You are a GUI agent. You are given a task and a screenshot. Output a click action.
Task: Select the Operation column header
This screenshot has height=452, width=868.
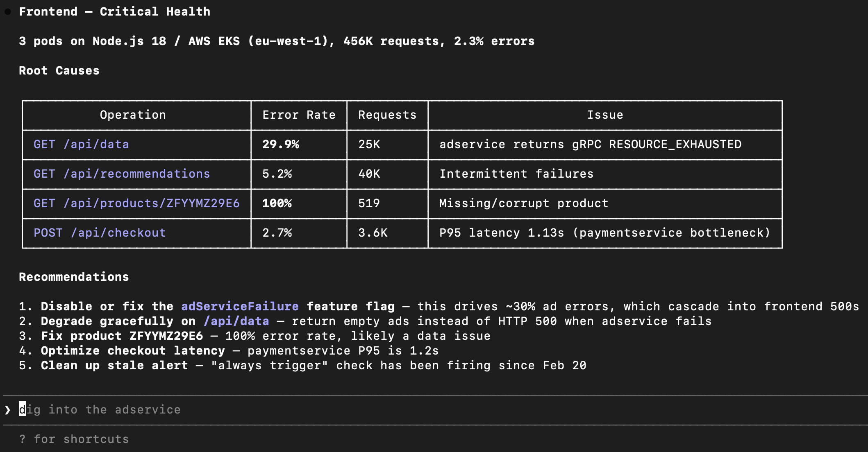[x=133, y=115]
